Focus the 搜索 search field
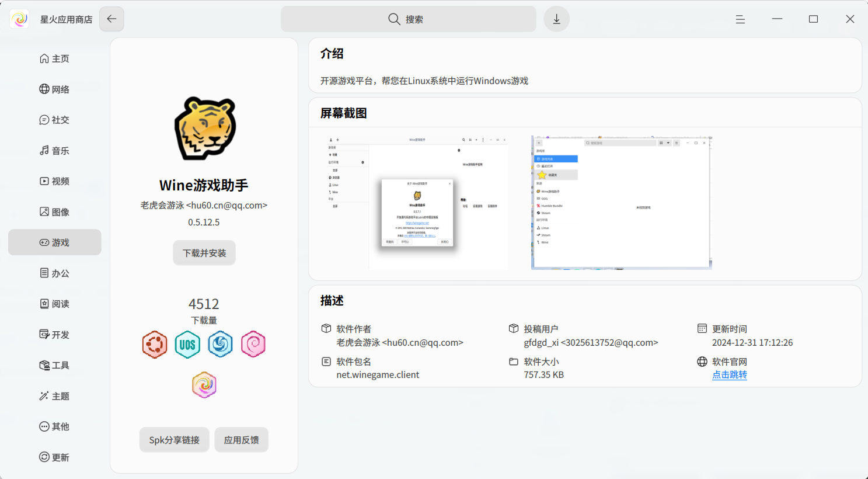The width and height of the screenshot is (868, 479). tap(409, 19)
